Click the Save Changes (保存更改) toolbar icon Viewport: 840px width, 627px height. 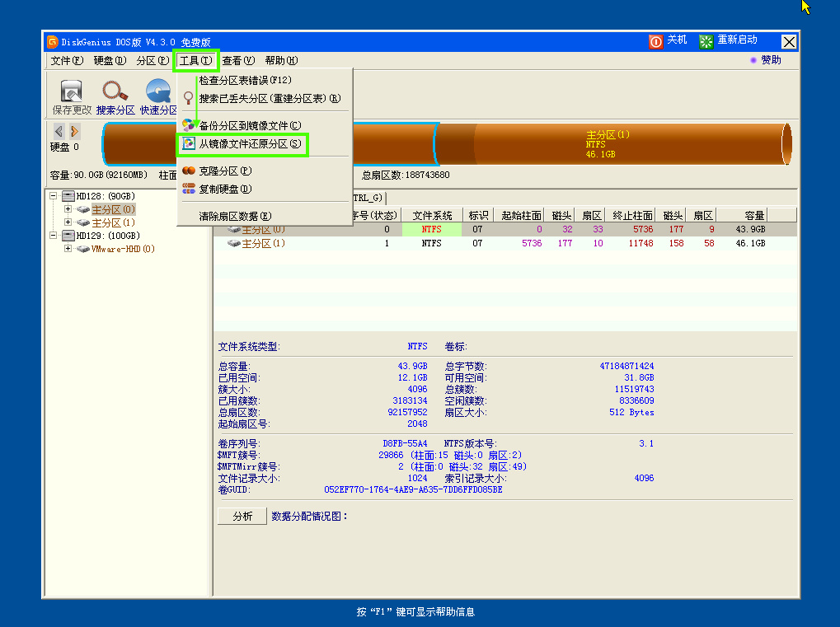pos(71,91)
